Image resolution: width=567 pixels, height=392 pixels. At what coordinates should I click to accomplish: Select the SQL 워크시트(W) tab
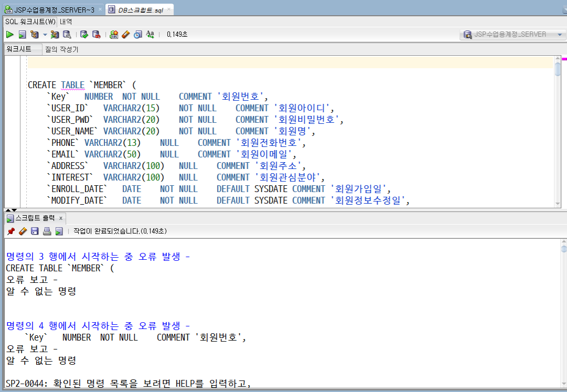(x=30, y=22)
